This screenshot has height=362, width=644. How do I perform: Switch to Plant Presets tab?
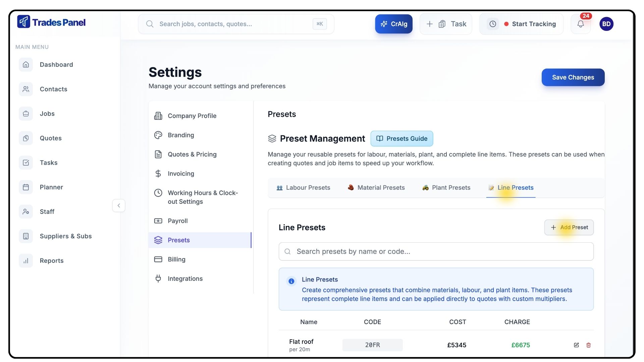click(446, 188)
